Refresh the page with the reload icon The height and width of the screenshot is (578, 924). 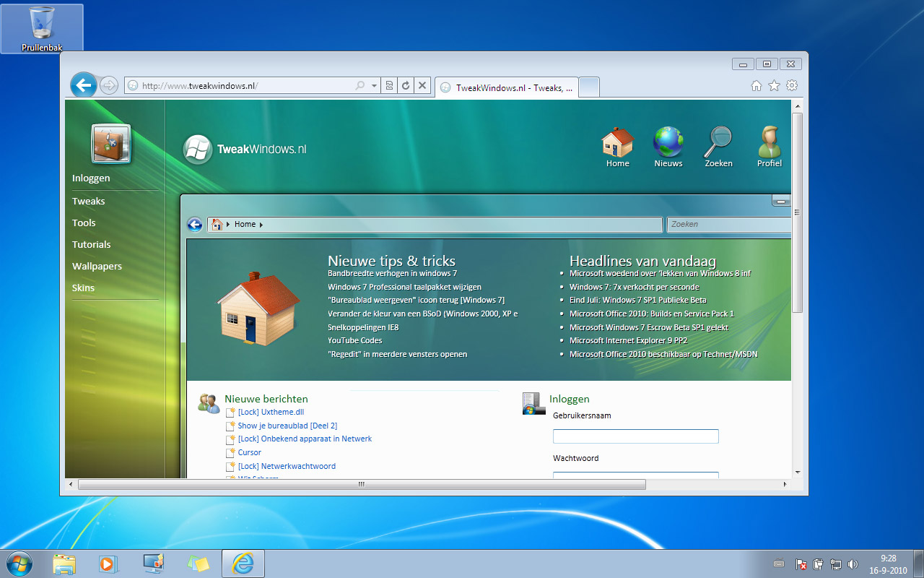[406, 86]
